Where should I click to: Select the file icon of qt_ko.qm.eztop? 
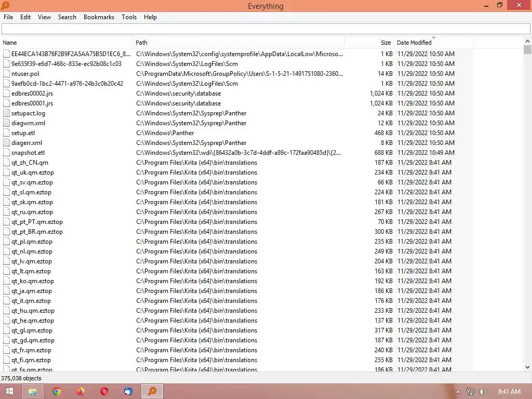(x=6, y=281)
